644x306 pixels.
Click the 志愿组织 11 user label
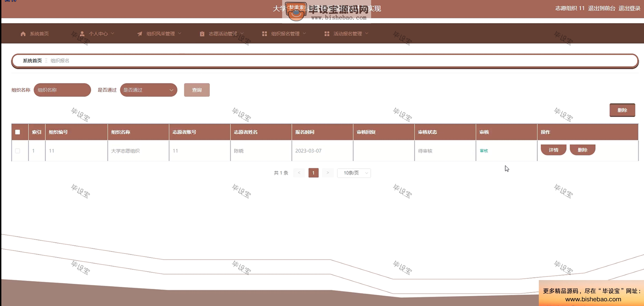(570, 8)
